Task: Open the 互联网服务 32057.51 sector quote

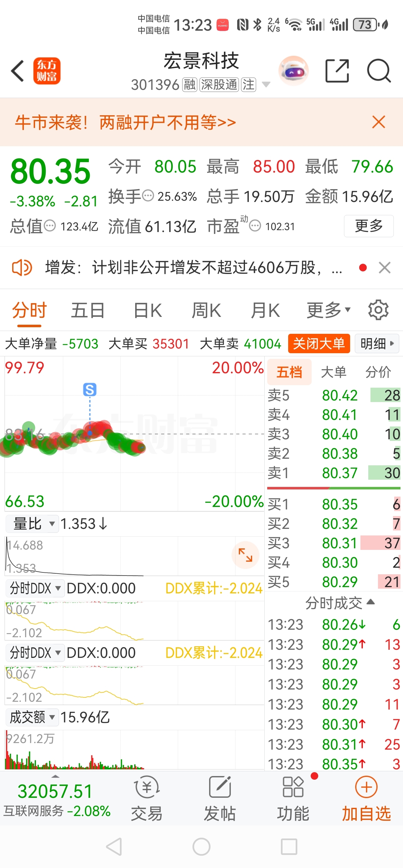Action: (x=57, y=799)
